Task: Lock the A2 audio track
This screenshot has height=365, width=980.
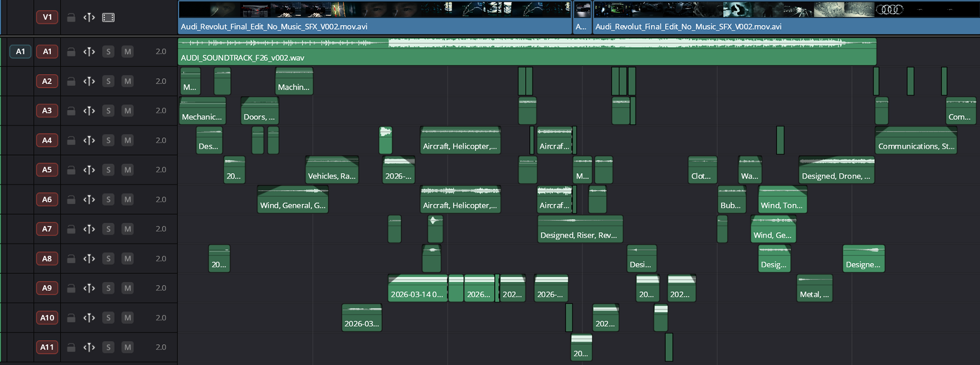Action: click(71, 81)
